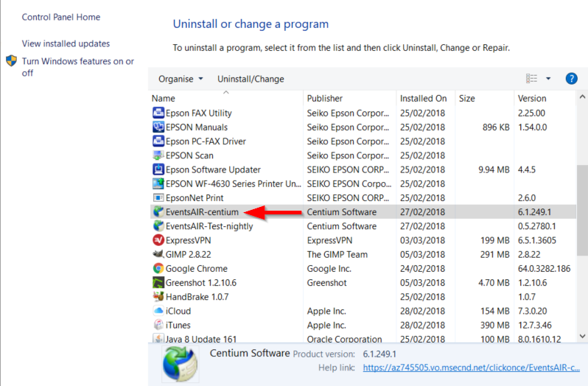The height and width of the screenshot is (386, 588).
Task: Click the HandBrake 1.0.7 icon
Action: [x=158, y=297]
